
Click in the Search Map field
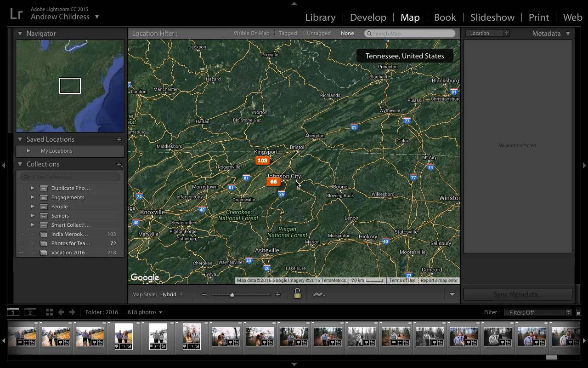click(410, 34)
